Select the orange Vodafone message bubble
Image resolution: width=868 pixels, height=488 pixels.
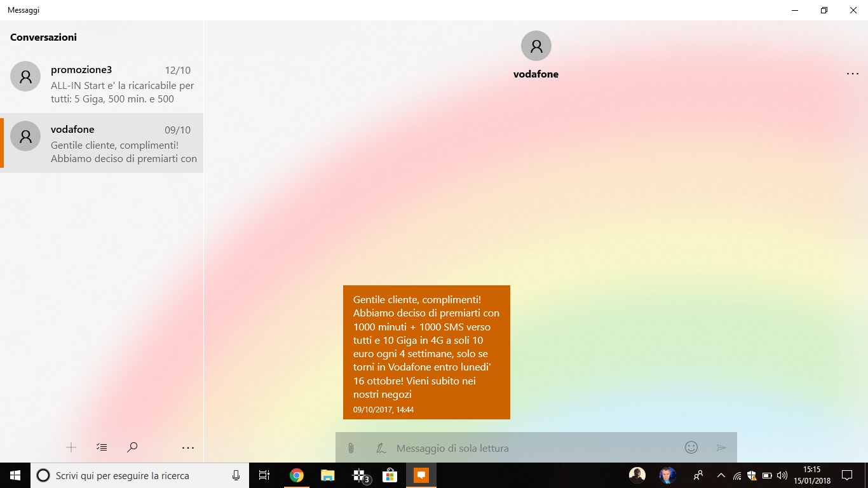point(426,352)
